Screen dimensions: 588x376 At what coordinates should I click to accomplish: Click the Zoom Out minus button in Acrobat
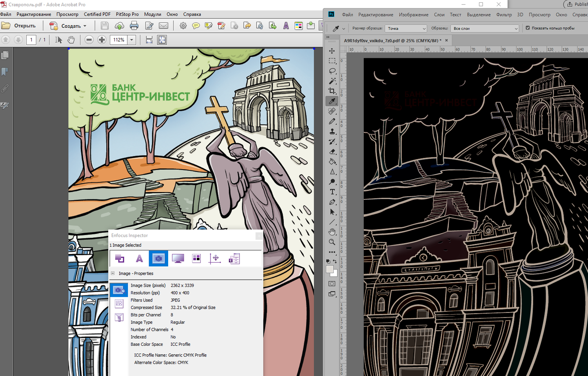(x=89, y=40)
